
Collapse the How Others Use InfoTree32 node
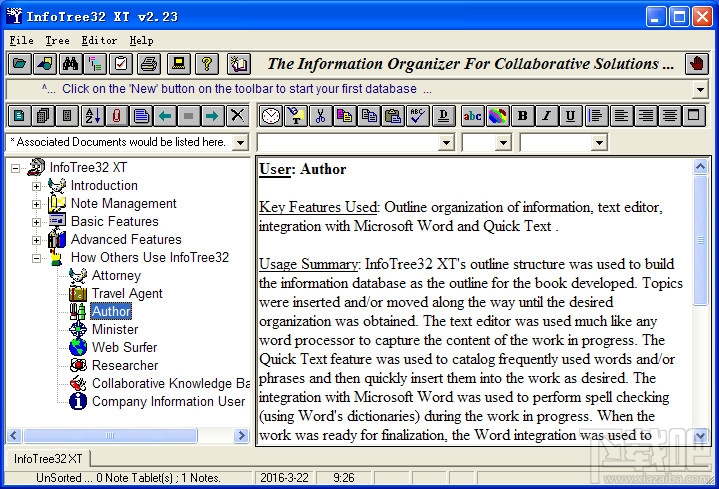click(x=36, y=258)
